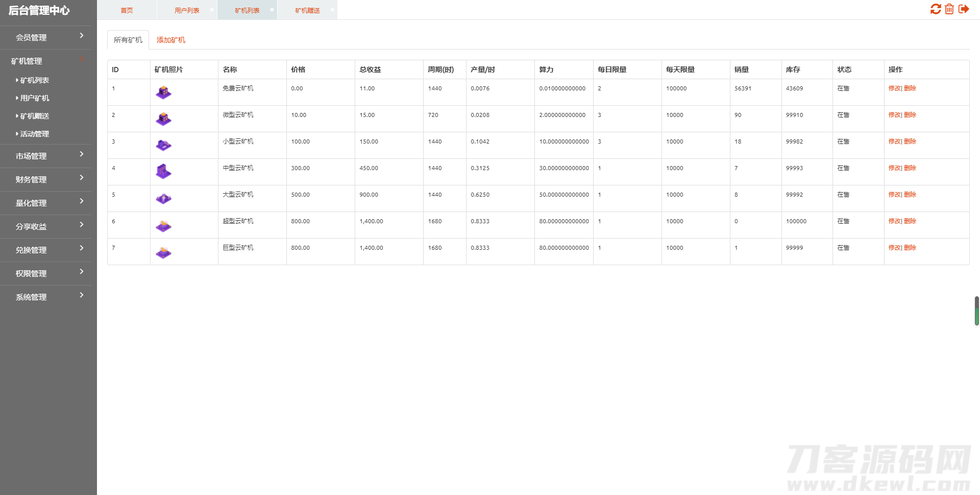980x495 pixels.
Task: Open 活动管理 in the sidebar
Action: [x=35, y=134]
